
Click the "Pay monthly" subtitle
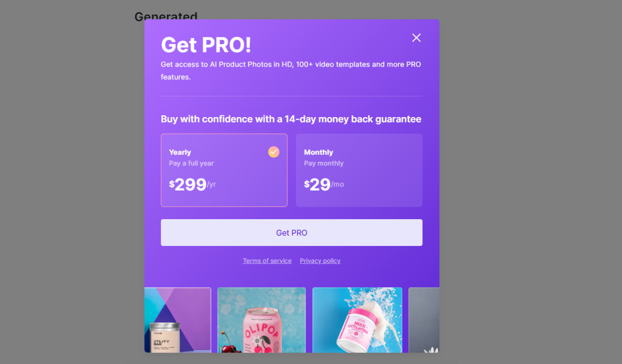324,163
